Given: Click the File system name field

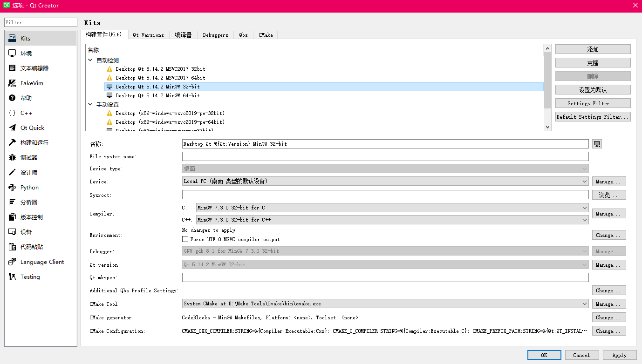Looking at the screenshot, I should point(385,156).
